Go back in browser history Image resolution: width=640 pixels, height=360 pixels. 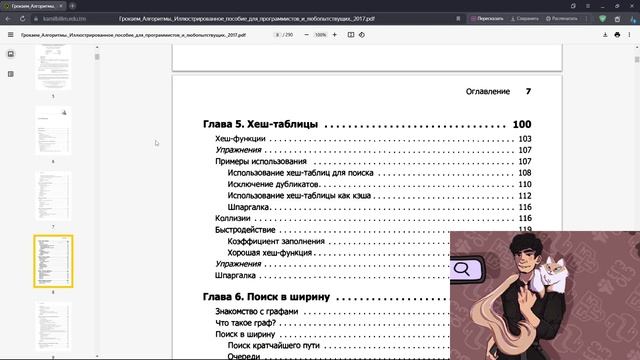click(8, 19)
